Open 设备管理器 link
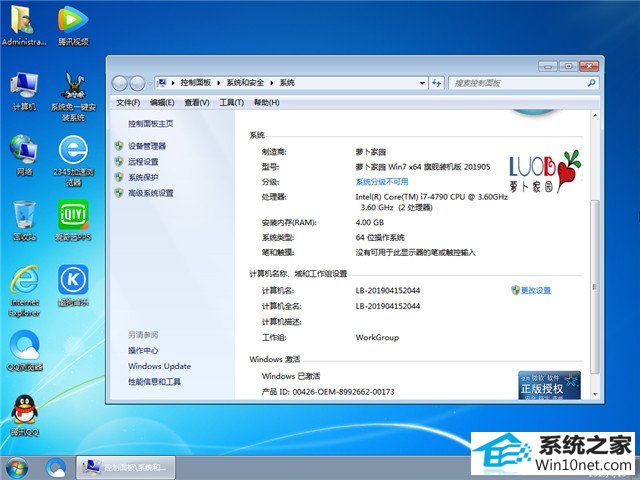The height and width of the screenshot is (480, 640). coord(147,146)
